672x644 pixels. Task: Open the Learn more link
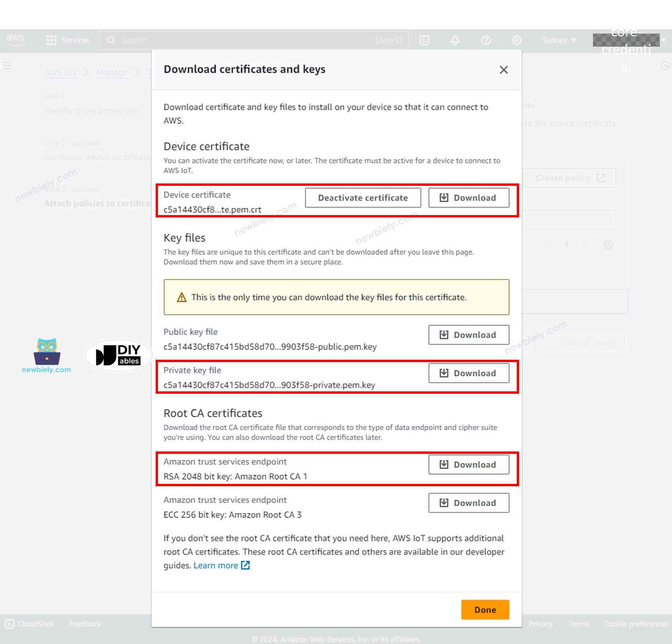tap(216, 565)
